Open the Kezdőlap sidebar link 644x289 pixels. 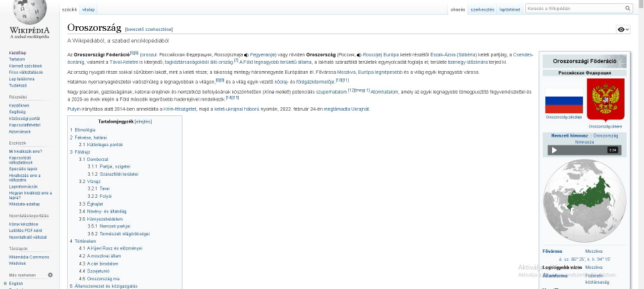[17, 52]
